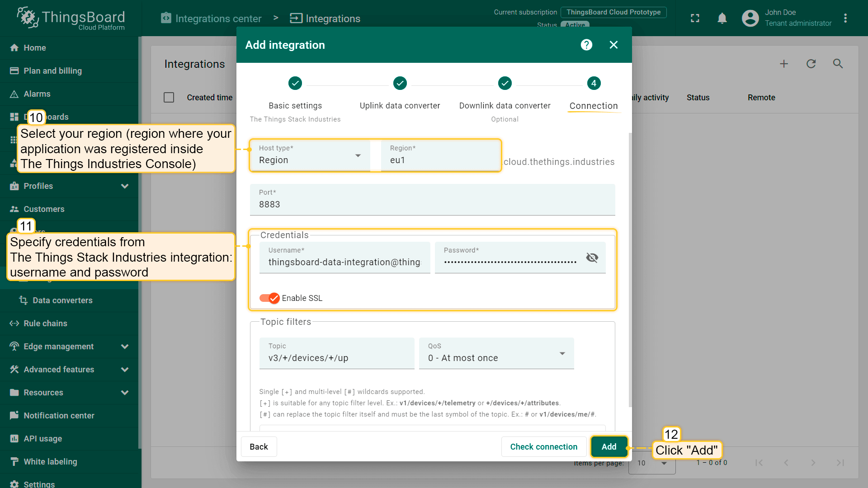Click the Port input field

432,204
